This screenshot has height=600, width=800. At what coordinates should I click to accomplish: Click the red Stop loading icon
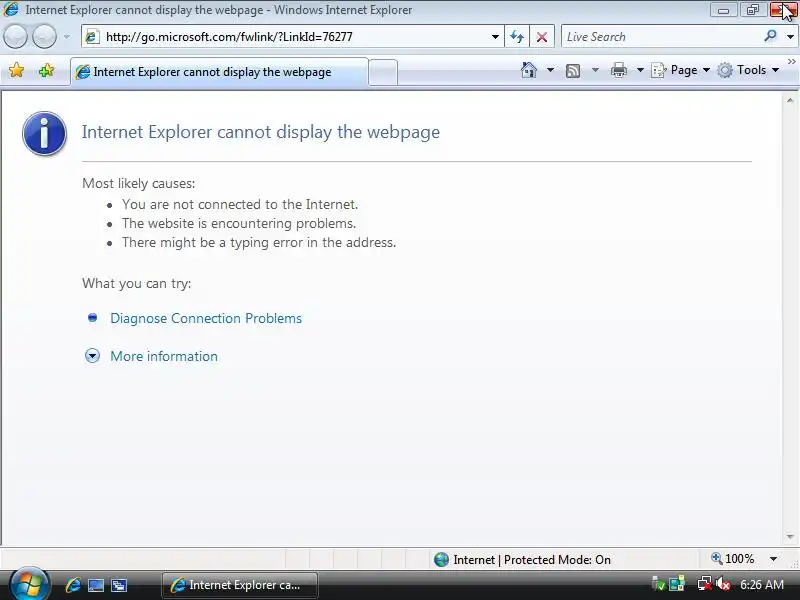(x=542, y=37)
